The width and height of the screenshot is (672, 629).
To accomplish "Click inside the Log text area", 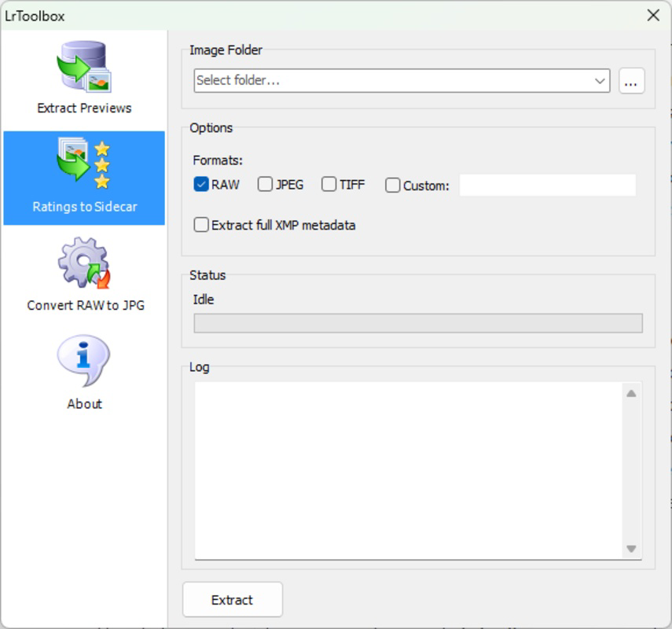I will [x=409, y=470].
